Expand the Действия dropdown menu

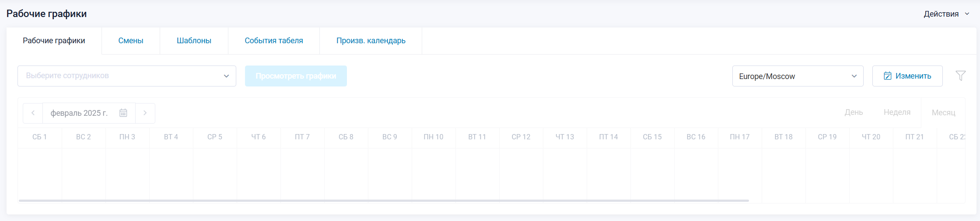[x=947, y=14]
